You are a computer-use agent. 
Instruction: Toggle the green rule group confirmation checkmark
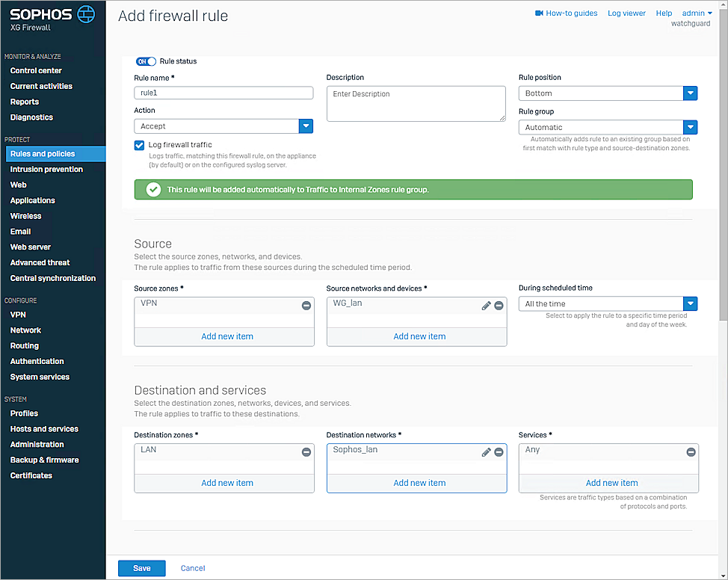tap(153, 189)
